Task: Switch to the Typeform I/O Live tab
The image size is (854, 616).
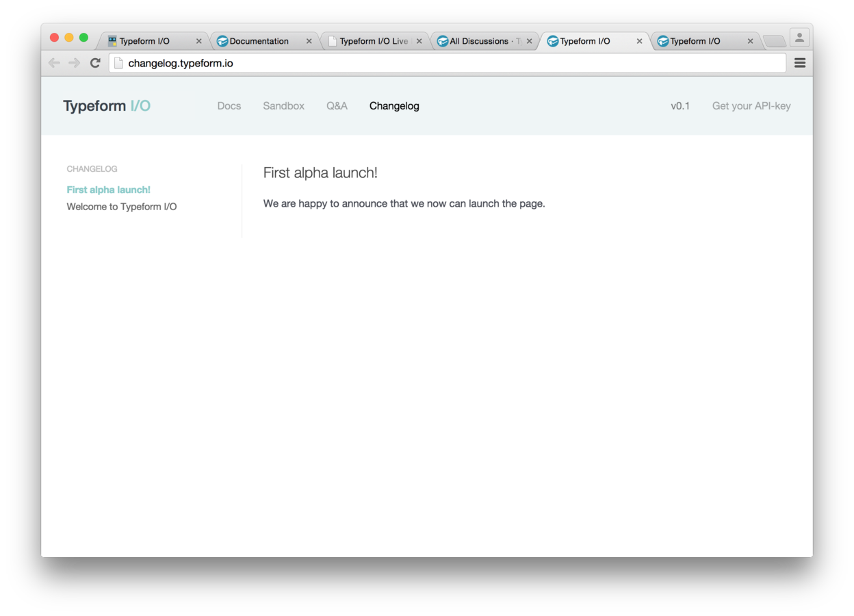Action: pyautogui.click(x=374, y=41)
